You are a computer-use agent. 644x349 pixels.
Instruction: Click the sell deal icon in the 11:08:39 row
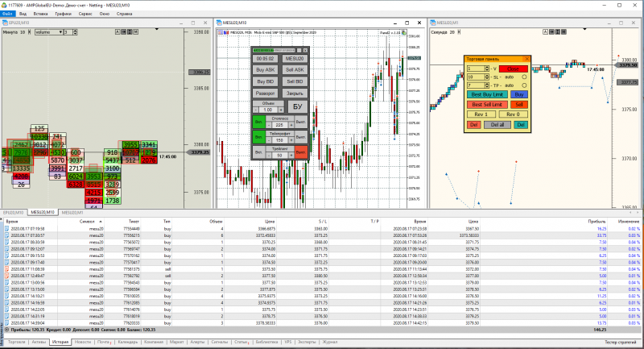pos(6,269)
